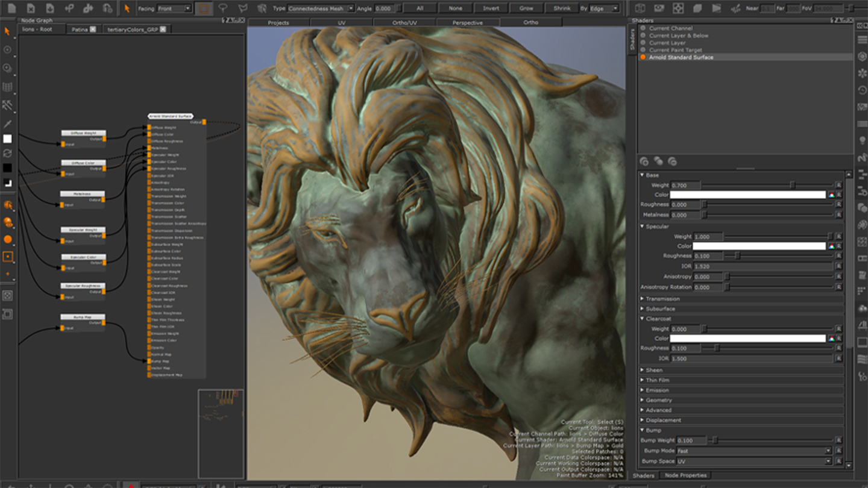Choose the lasso selection tool
The image size is (868, 488).
coord(223,8)
